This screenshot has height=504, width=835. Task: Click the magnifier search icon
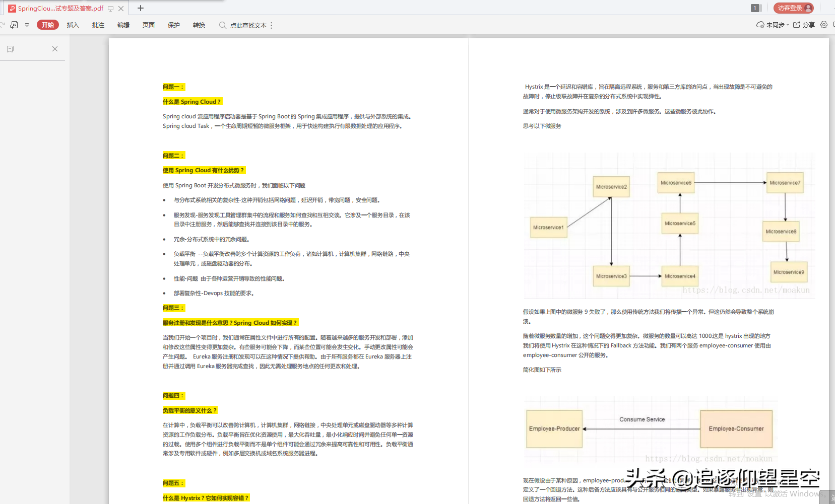(222, 25)
